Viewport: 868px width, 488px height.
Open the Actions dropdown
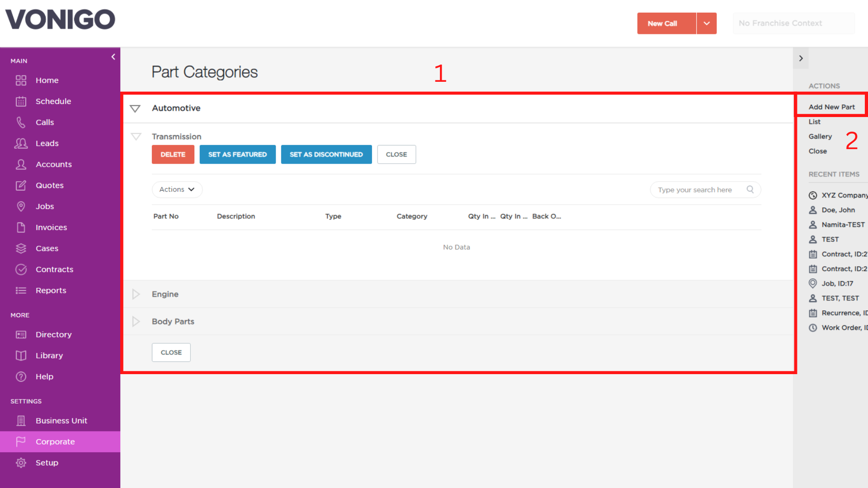(x=177, y=189)
